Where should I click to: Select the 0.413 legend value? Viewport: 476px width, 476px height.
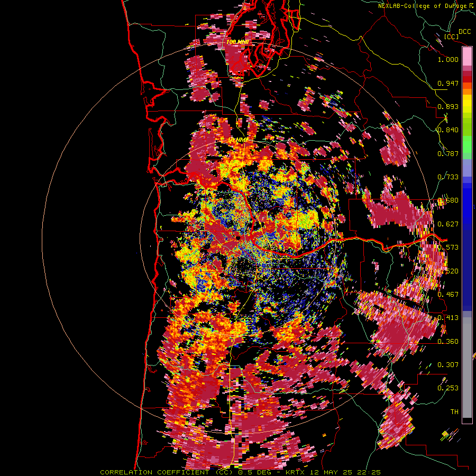(x=448, y=318)
